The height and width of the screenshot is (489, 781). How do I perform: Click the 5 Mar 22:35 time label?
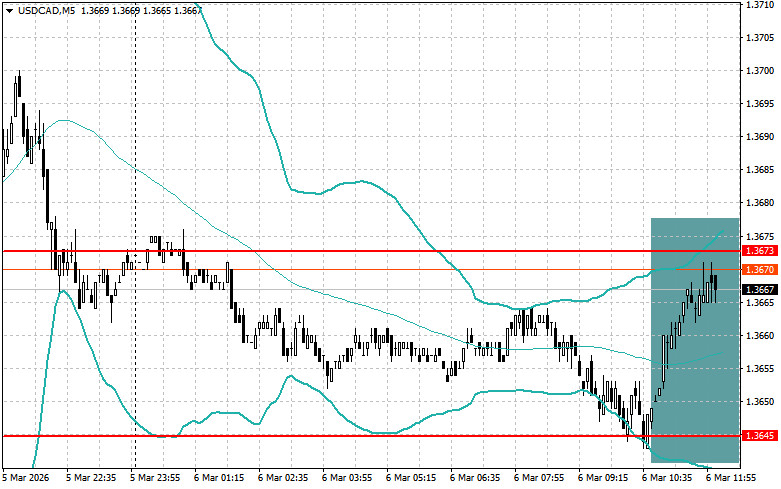[91, 478]
